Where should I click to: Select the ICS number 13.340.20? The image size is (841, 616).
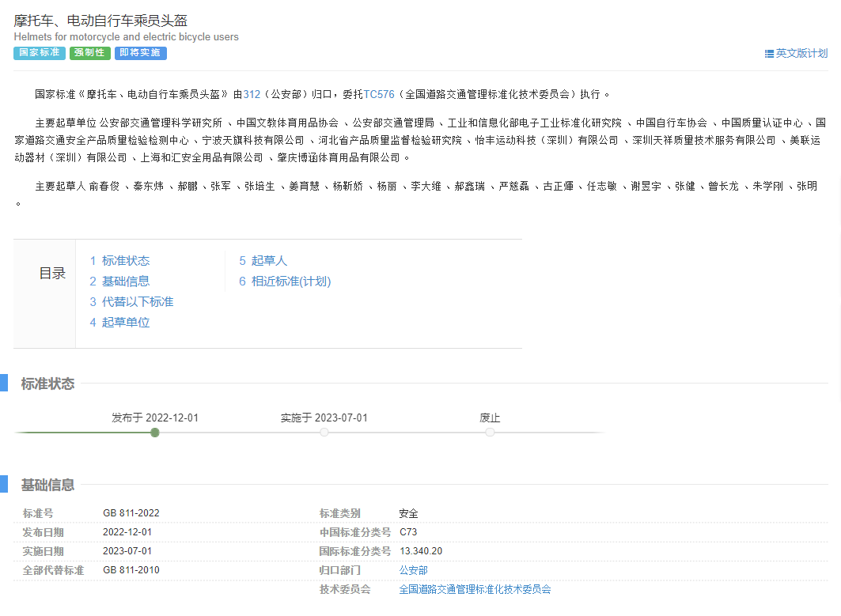click(x=421, y=551)
